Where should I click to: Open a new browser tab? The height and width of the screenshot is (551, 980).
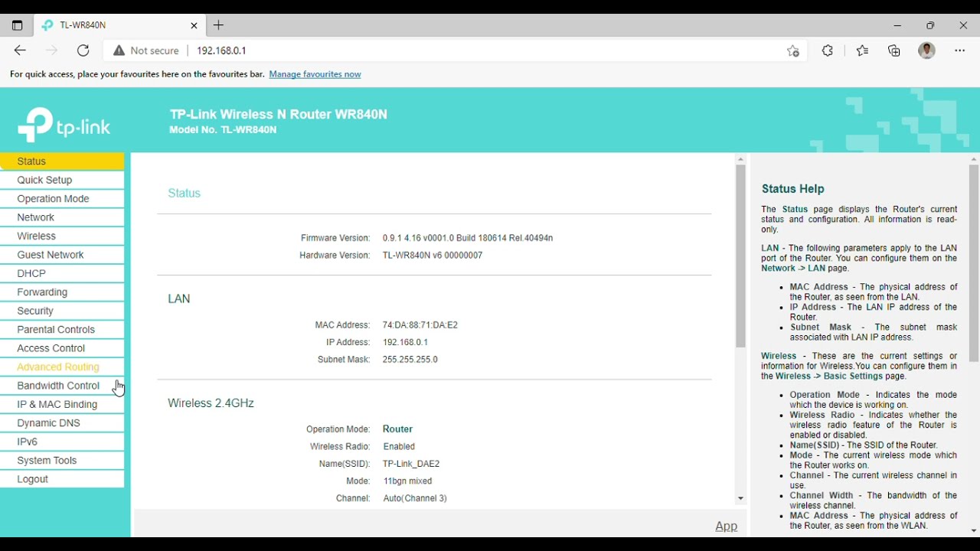tap(219, 25)
